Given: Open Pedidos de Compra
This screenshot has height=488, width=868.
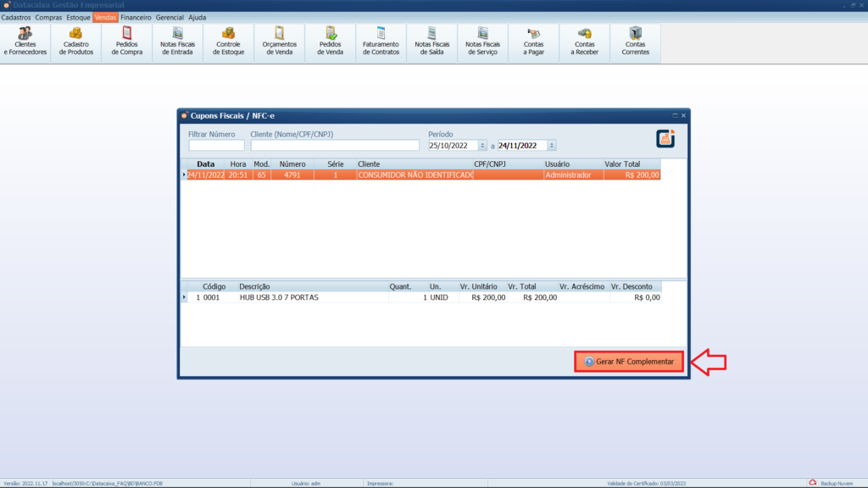Looking at the screenshot, I should click(x=127, y=42).
